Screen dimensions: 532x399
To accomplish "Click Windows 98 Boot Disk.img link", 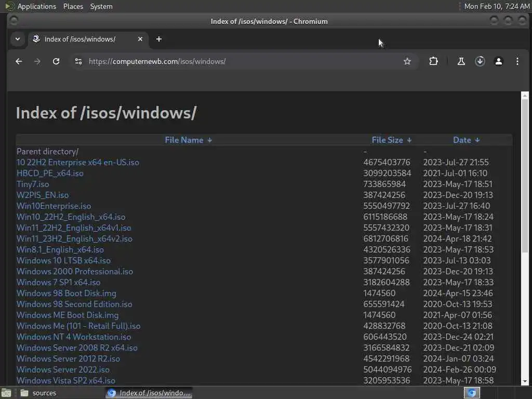I will click(x=66, y=293).
